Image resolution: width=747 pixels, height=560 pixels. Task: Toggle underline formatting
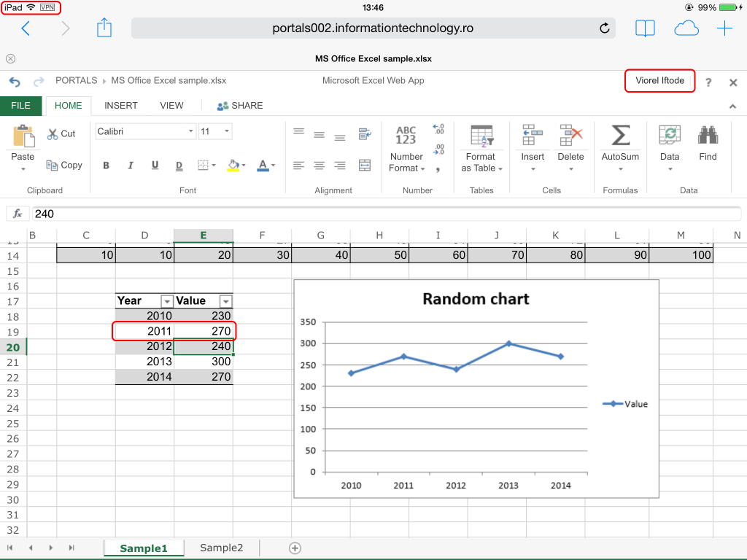[x=155, y=166]
